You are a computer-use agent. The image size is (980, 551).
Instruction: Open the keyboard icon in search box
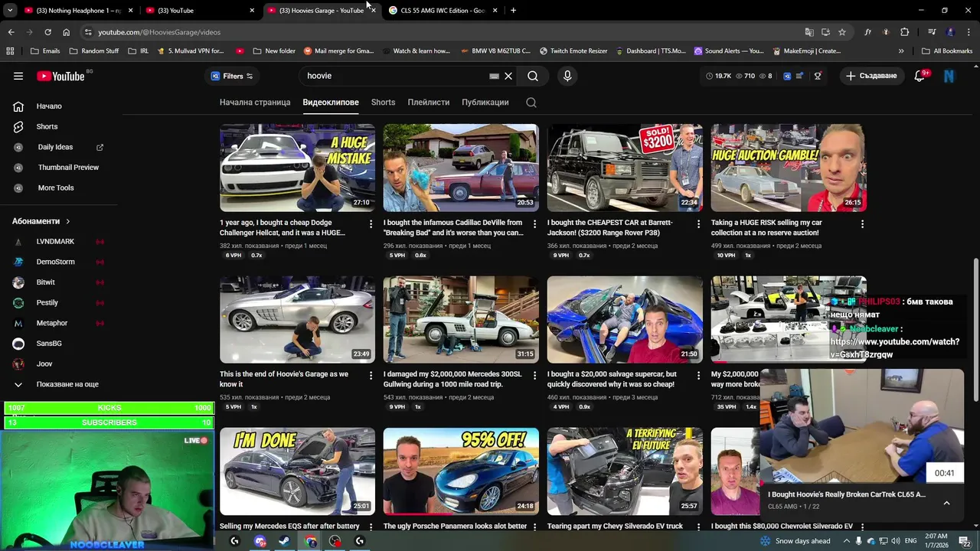pyautogui.click(x=494, y=76)
